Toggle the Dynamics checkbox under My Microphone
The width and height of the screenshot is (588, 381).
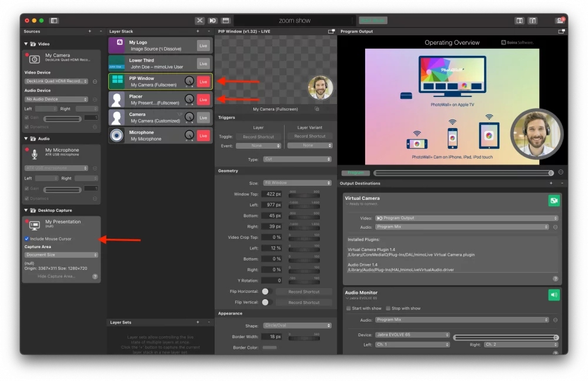click(26, 198)
